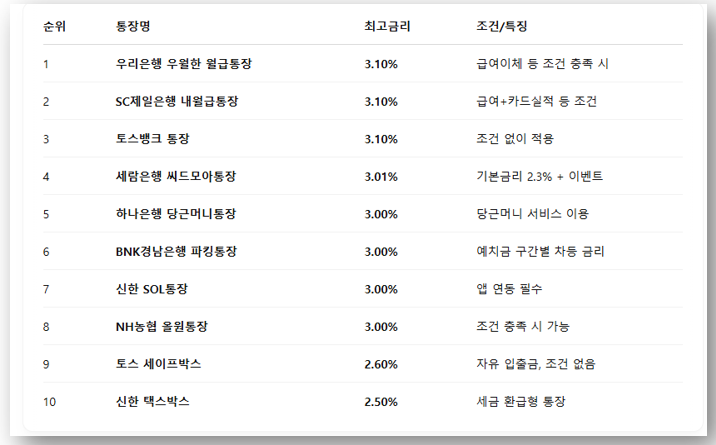Click 3.10% rate in 토스뱅크 row
The height and width of the screenshot is (445, 716).
pos(381,139)
